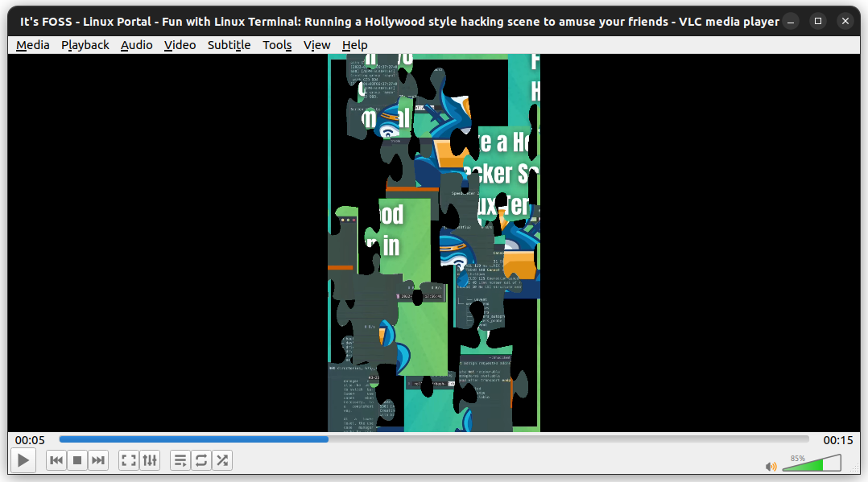The width and height of the screenshot is (868, 482).
Task: Open the Playback menu
Action: click(85, 44)
